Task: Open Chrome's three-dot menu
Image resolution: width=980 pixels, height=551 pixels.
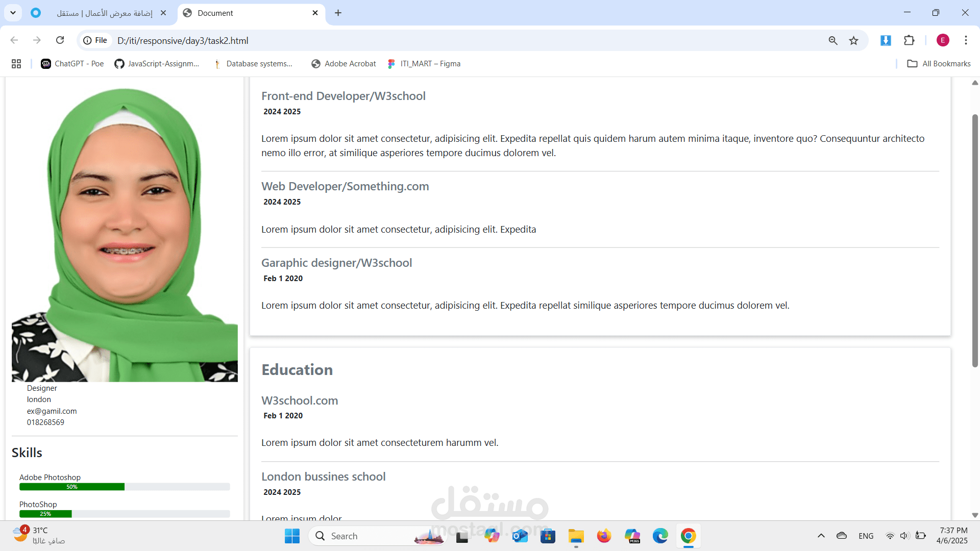Action: pos(966,40)
